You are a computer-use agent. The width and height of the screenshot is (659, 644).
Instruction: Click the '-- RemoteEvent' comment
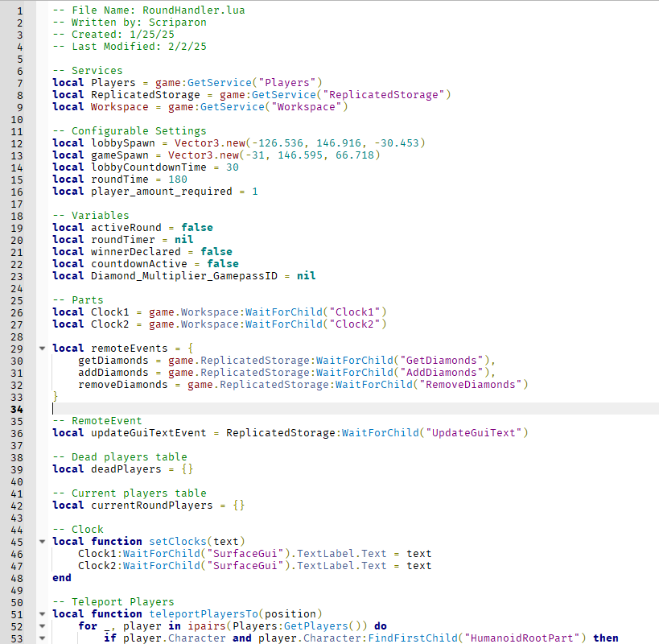tap(97, 421)
